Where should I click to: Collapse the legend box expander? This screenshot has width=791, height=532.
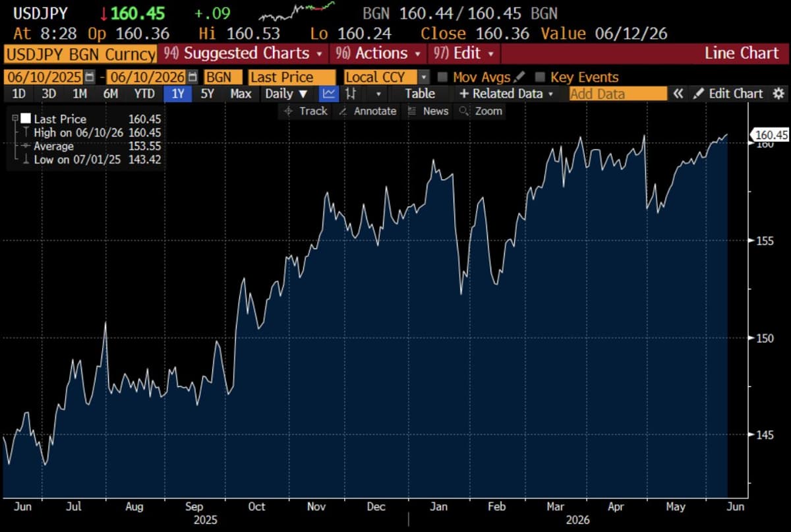pyautogui.click(x=15, y=119)
